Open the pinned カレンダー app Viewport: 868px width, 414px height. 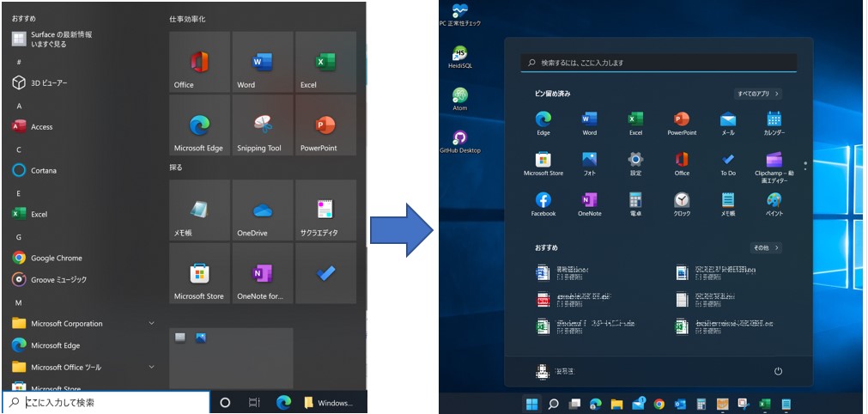click(x=774, y=124)
